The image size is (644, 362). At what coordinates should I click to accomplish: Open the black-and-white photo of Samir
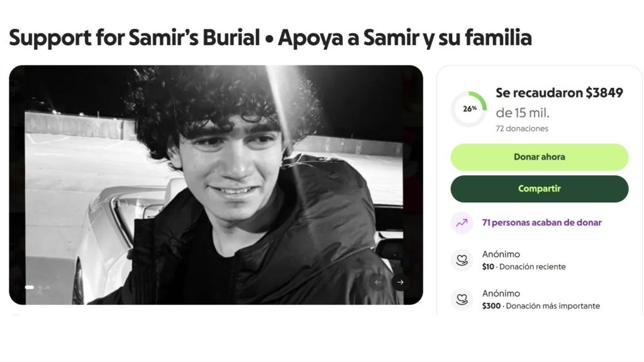216,185
